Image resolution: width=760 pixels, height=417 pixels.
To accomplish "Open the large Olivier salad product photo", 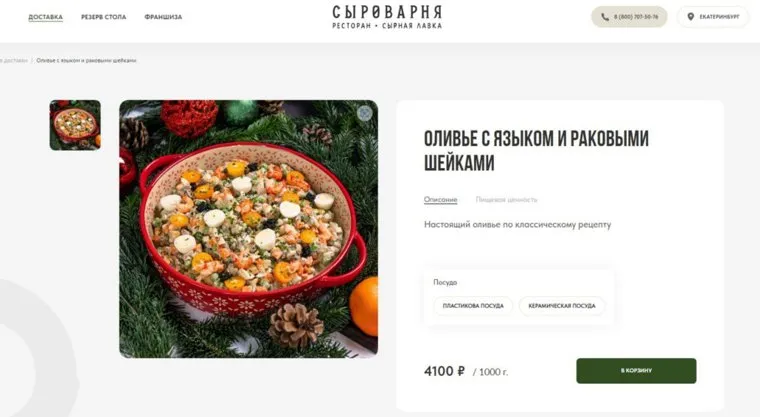I will coord(249,229).
